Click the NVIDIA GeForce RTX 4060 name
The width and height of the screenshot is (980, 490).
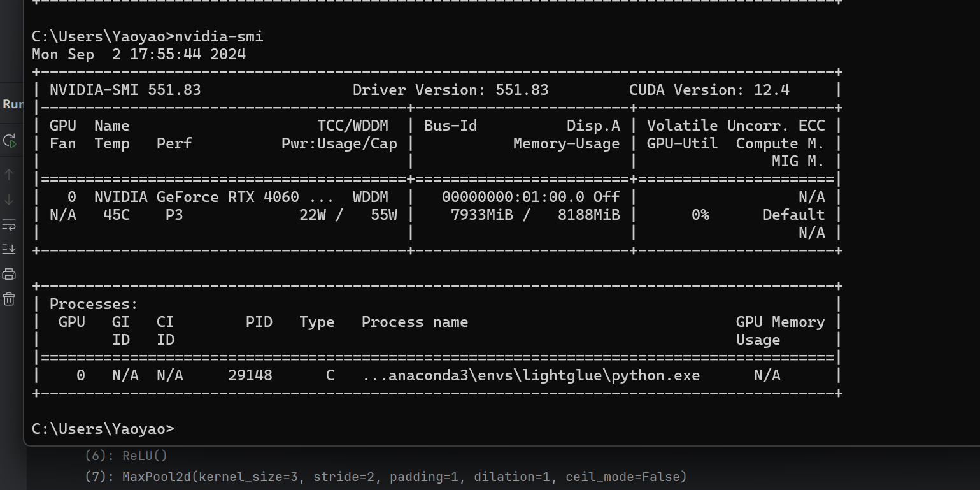pos(213,197)
